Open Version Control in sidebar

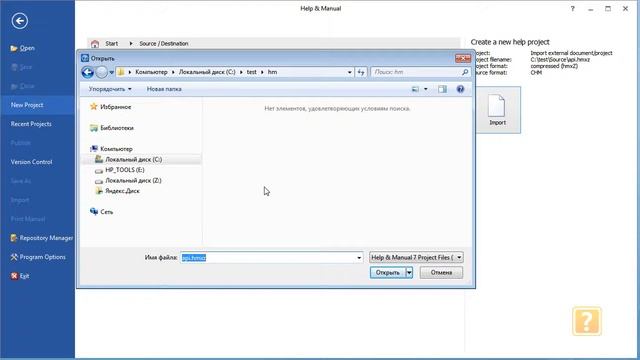click(x=31, y=162)
